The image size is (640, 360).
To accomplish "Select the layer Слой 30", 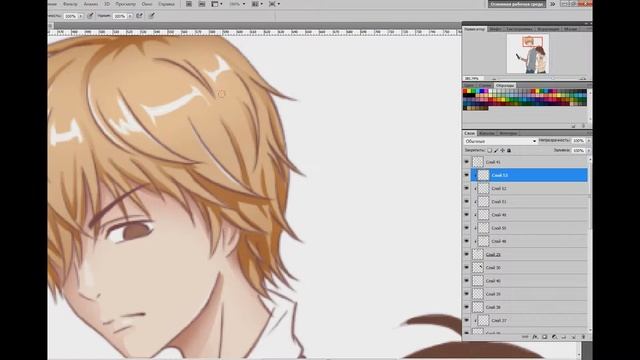I will click(529, 267).
